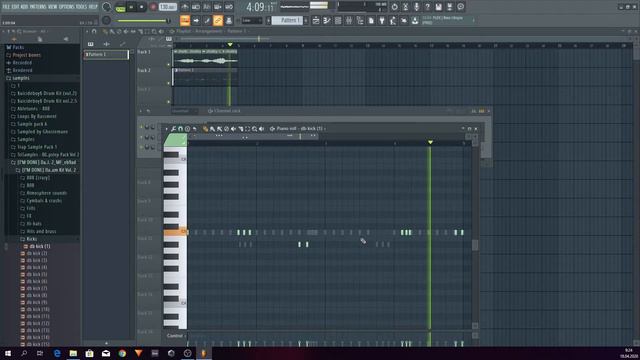This screenshot has height=360, width=640.
Task: Click the tempo display field
Action: click(167, 7)
